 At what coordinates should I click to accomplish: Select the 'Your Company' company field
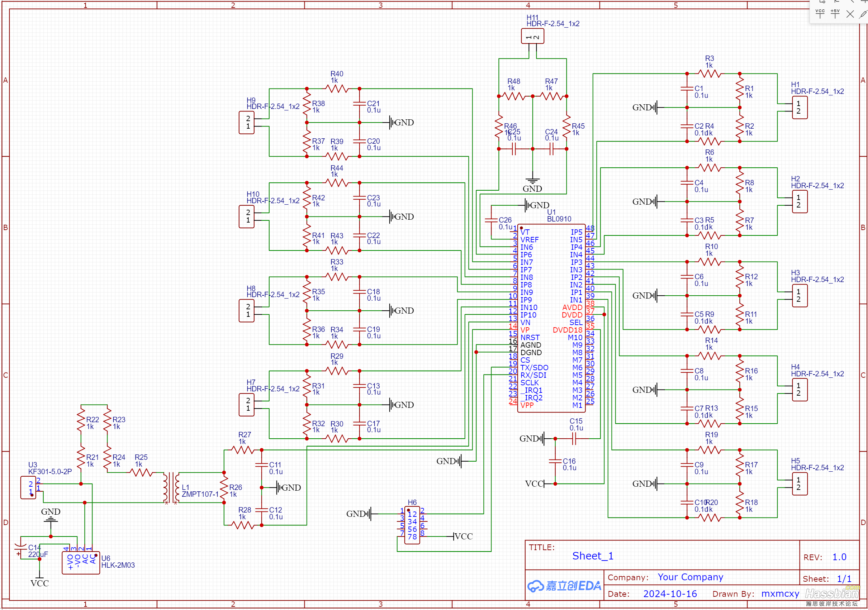pyautogui.click(x=690, y=577)
